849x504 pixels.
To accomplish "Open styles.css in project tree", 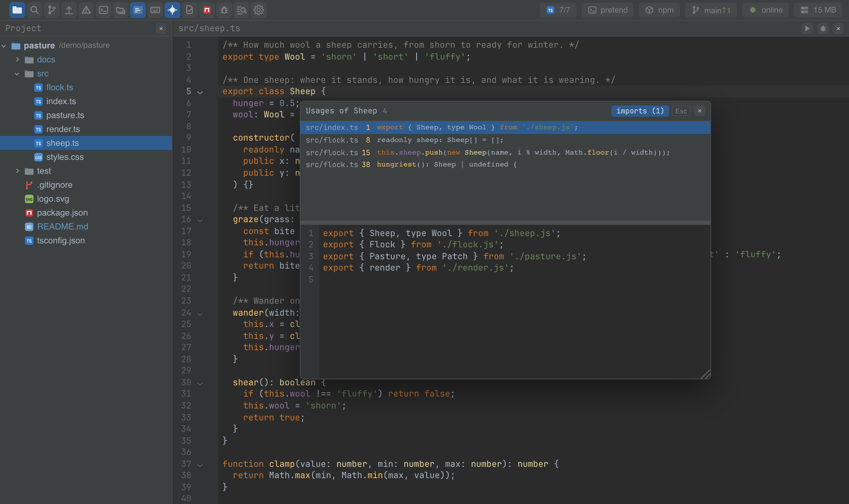I will click(x=86, y=157).
